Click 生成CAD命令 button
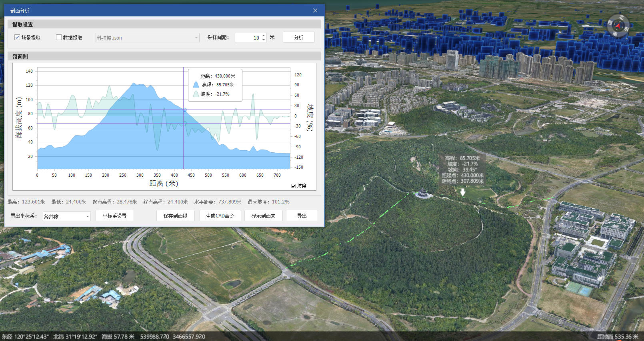 [220, 216]
